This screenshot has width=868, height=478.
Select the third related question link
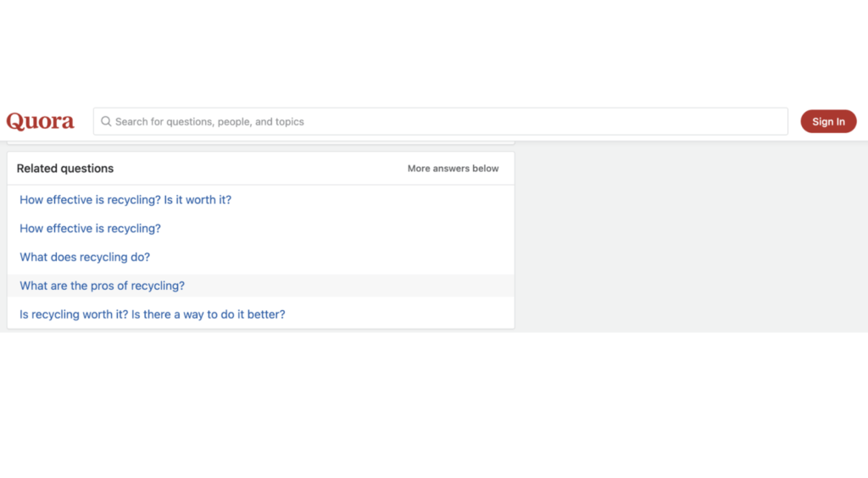(85, 258)
